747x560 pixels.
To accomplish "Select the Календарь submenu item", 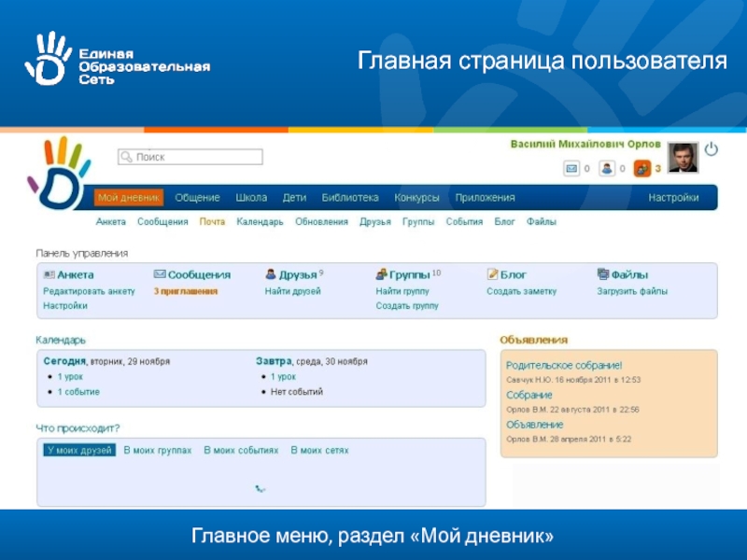I will tap(260, 222).
